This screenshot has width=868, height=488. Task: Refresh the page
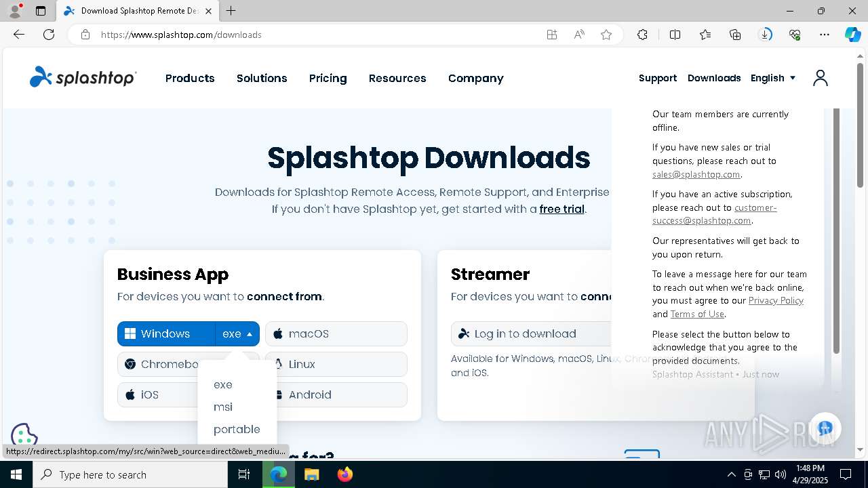pyautogui.click(x=49, y=35)
